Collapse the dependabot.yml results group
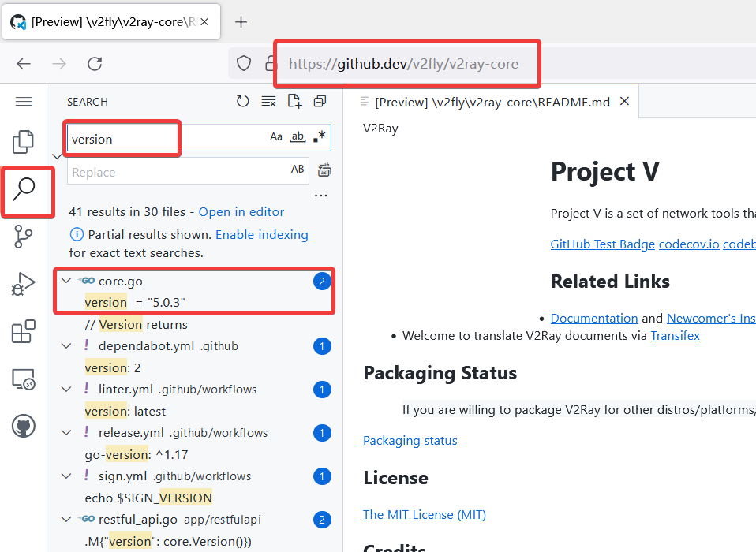 tap(66, 346)
